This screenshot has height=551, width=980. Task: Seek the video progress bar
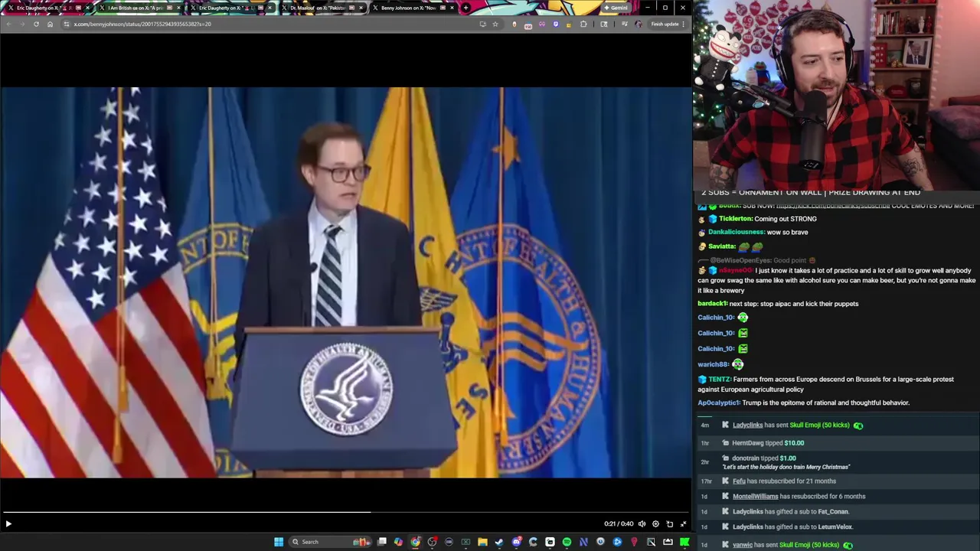(346, 512)
